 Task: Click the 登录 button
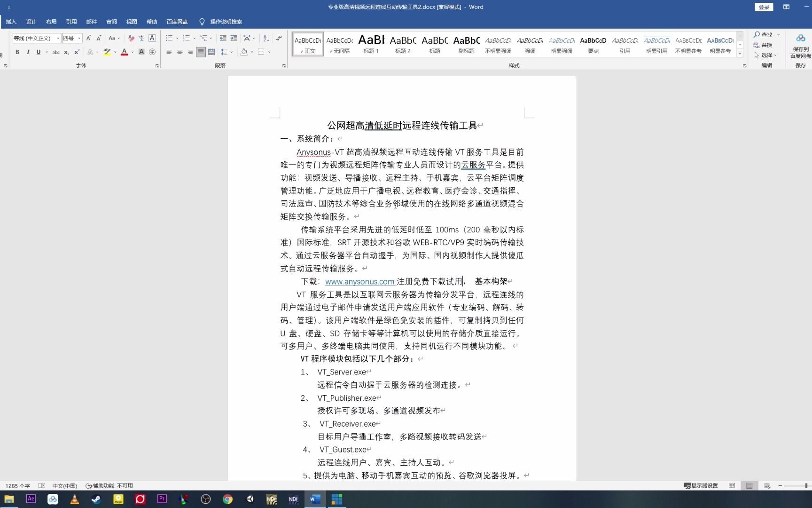pos(764,7)
